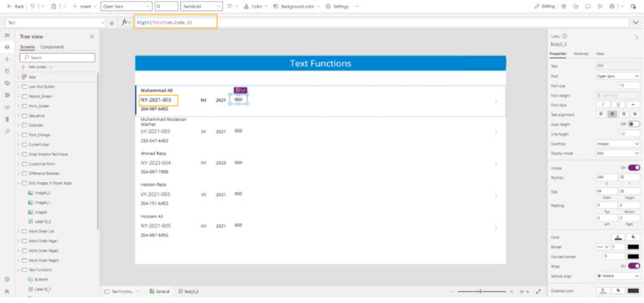Select the Tree view layers icon in rail
This screenshot has height=303, width=644.
pos(7,47)
